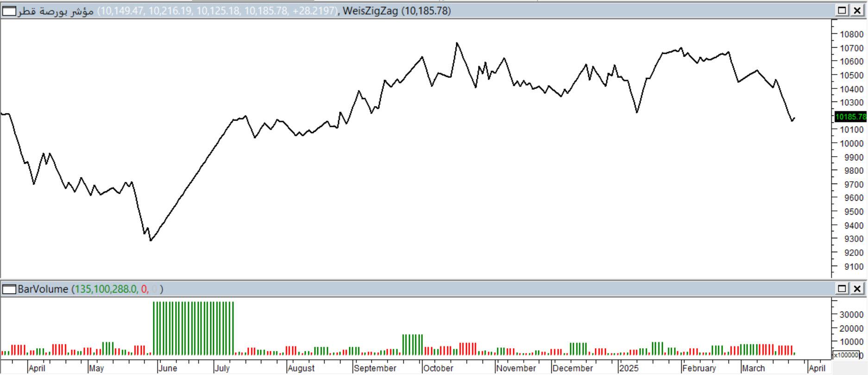Maximize the BarVolume panel
Image resolution: width=868 pixels, height=375 pixels.
[842, 289]
